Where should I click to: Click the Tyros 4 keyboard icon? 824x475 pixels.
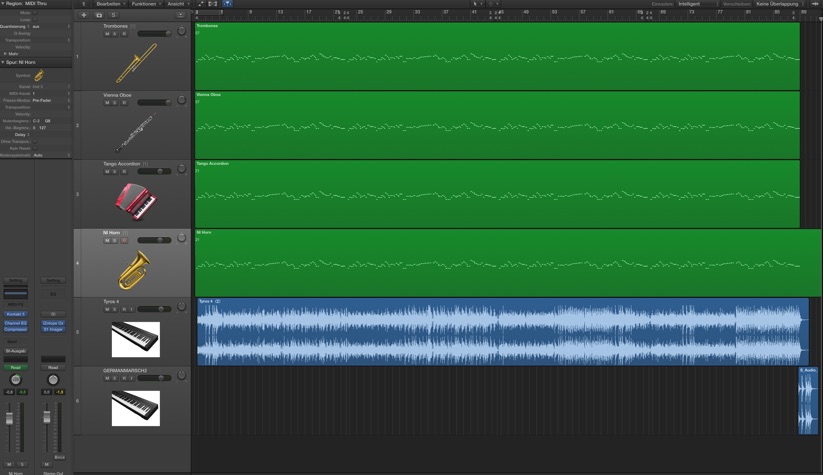click(x=136, y=339)
